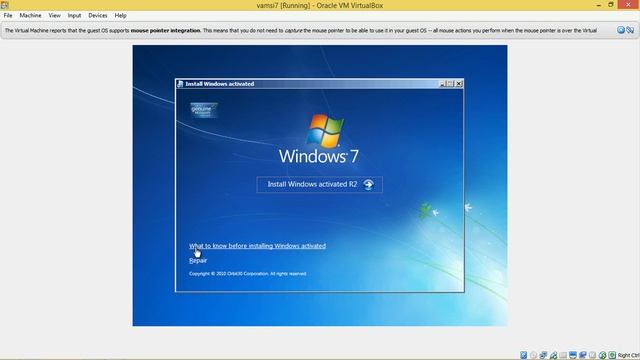Open 'What to know before installing' link
The width and height of the screenshot is (640, 360).
(257, 246)
